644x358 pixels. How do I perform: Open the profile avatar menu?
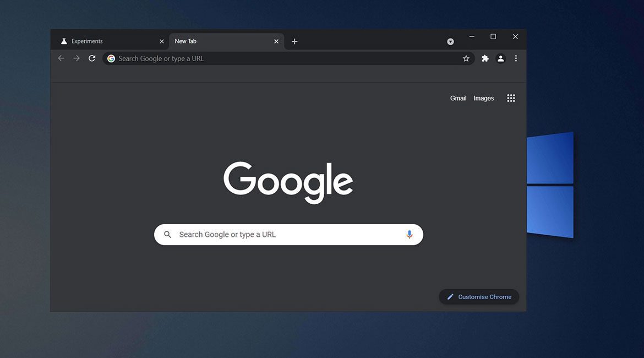(501, 58)
